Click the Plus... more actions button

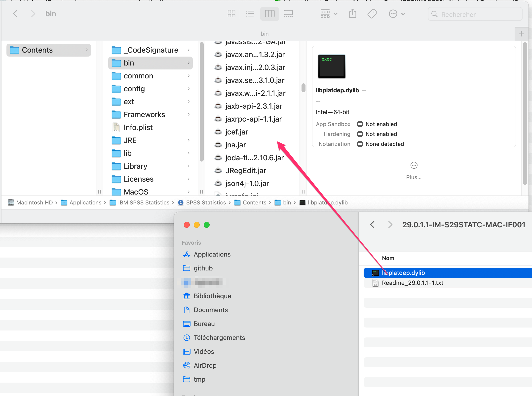[414, 165]
